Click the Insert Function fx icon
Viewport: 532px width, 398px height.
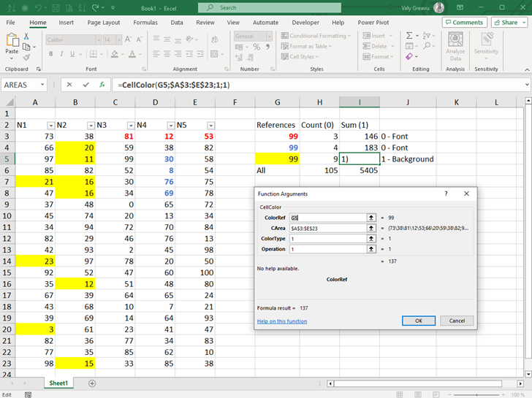coord(102,85)
